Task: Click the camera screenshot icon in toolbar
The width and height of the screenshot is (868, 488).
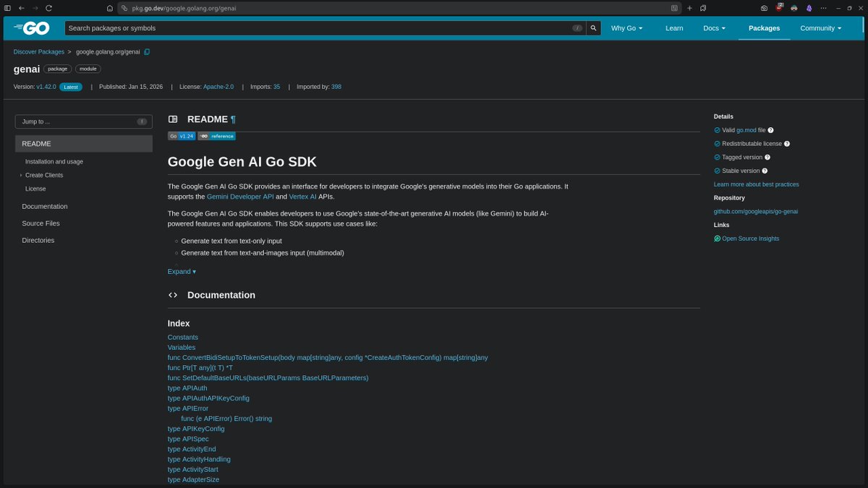Action: (x=765, y=8)
